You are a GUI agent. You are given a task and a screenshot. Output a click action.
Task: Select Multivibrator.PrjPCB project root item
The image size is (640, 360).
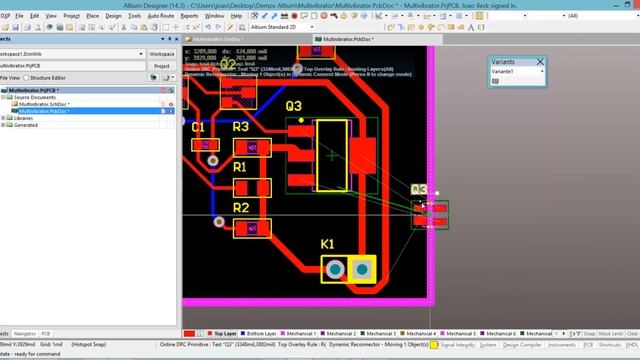pos(34,90)
